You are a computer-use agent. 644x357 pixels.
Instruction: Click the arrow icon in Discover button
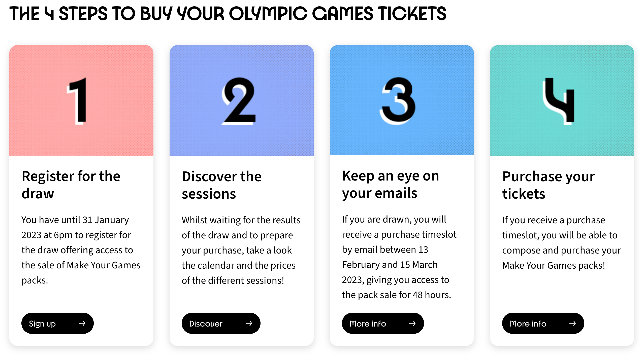point(249,323)
